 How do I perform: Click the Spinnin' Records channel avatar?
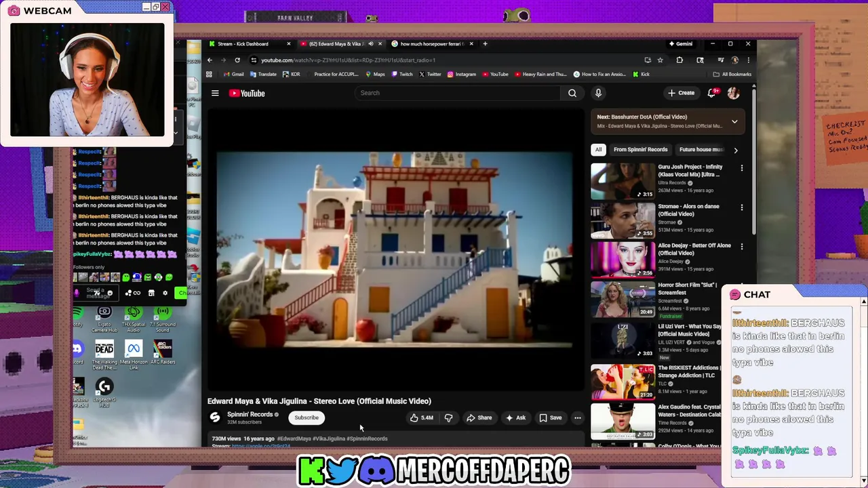[x=215, y=418]
